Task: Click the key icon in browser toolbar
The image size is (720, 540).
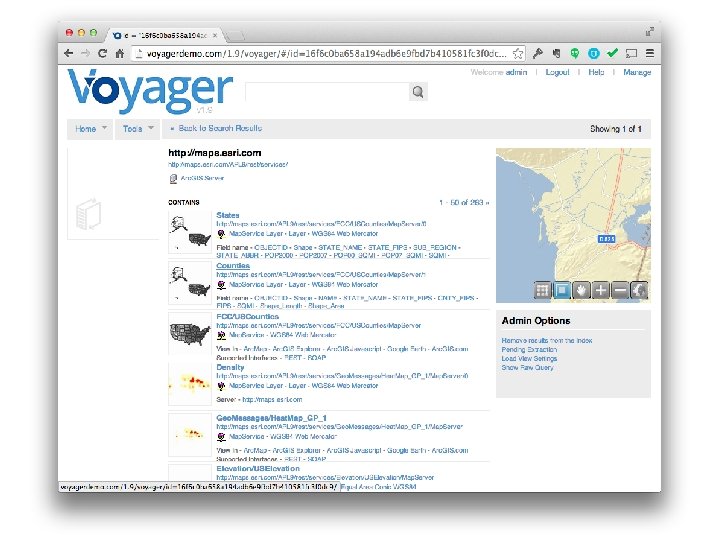Action: [538, 53]
